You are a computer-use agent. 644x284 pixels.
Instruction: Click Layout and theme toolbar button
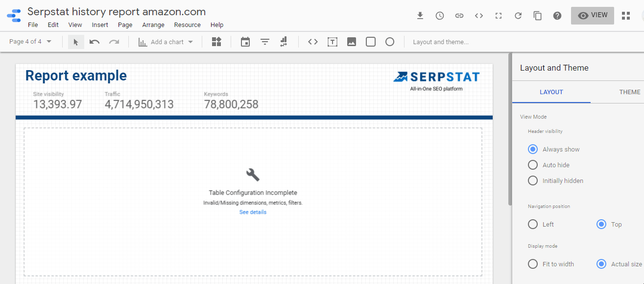coord(441,42)
